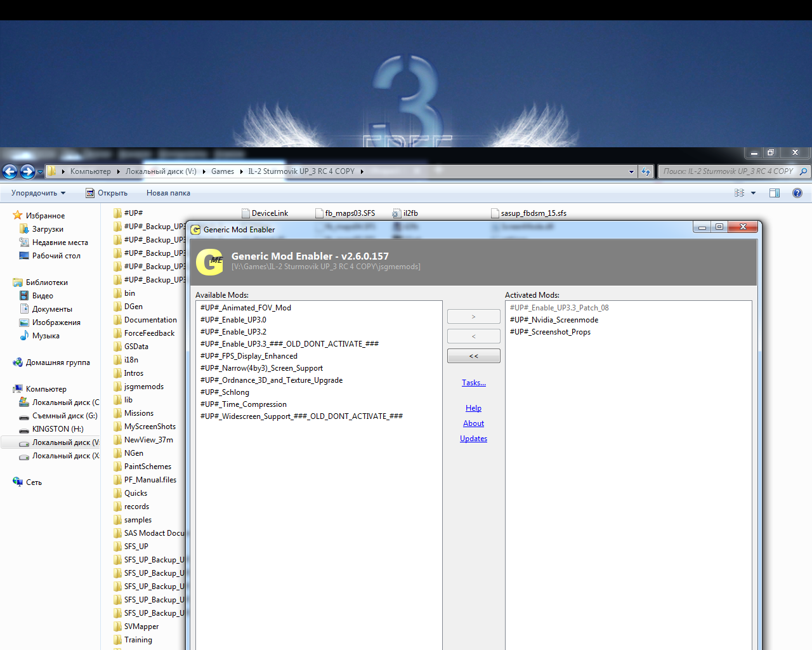
Task: Select Сеть in navigation pane
Action: point(34,482)
